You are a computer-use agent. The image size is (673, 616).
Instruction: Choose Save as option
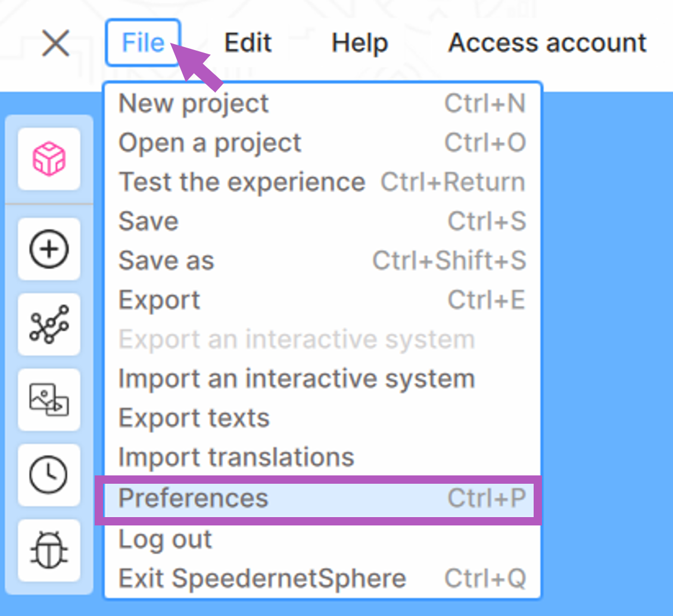166,261
